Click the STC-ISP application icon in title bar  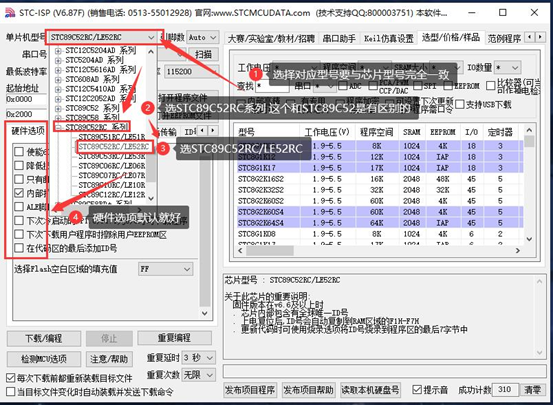(10, 13)
